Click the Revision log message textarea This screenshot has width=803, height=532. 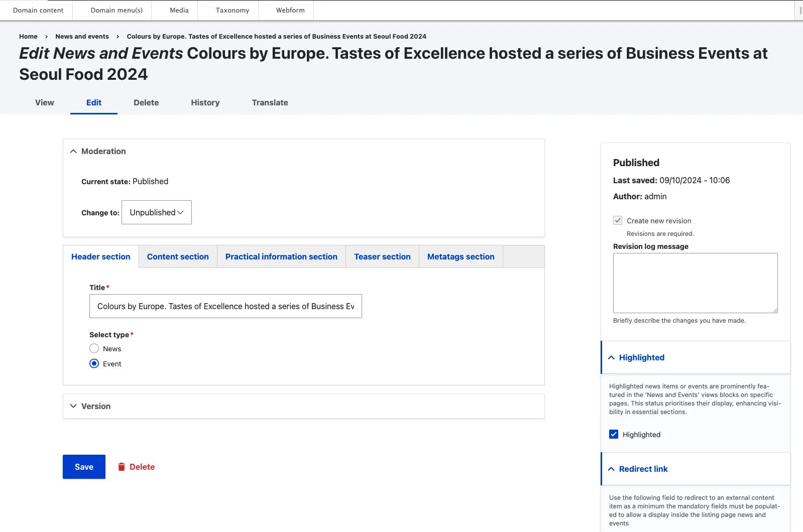click(695, 283)
